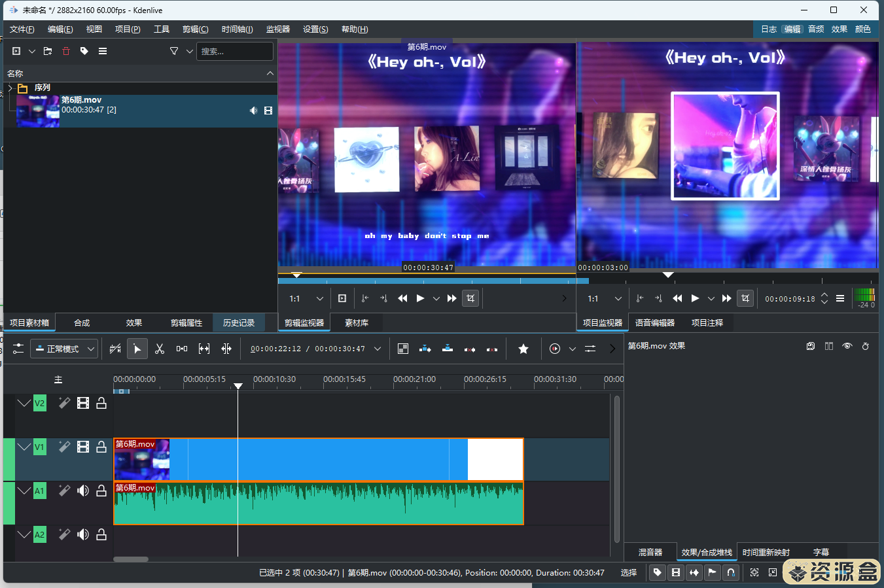Viewport: 884px width, 588px height.
Task: Open the 时间轴(I) menu
Action: [237, 29]
